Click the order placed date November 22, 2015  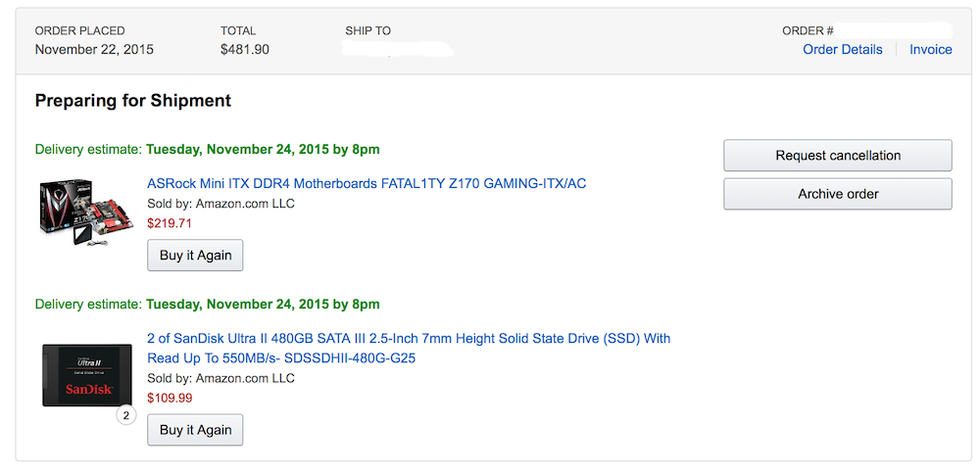click(94, 49)
